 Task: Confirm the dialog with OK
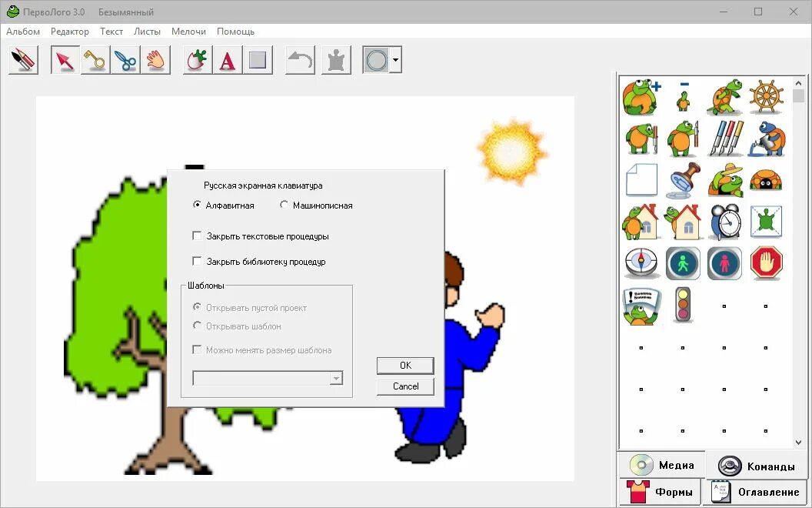click(x=405, y=366)
